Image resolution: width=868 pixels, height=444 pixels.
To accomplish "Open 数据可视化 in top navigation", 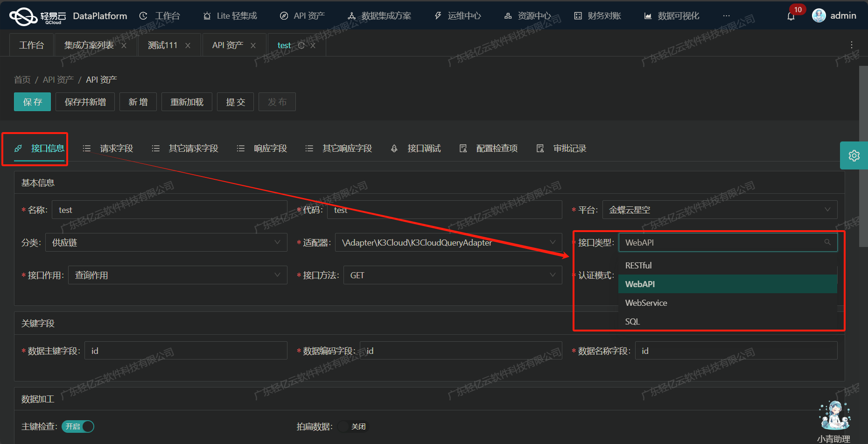I will [672, 16].
